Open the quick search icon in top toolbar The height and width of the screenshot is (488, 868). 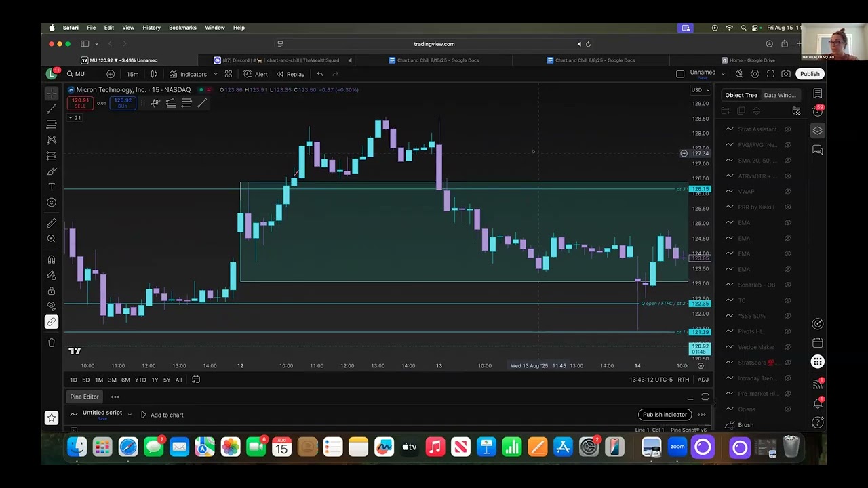[x=739, y=74]
